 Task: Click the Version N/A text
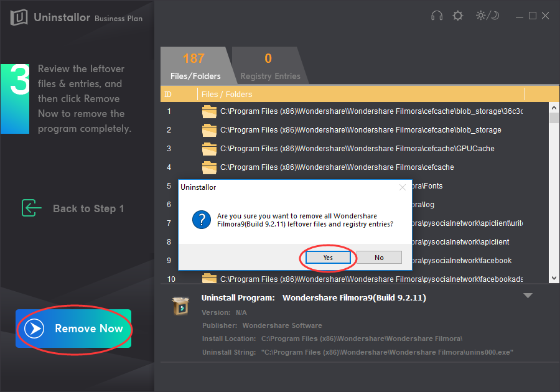[224, 312]
